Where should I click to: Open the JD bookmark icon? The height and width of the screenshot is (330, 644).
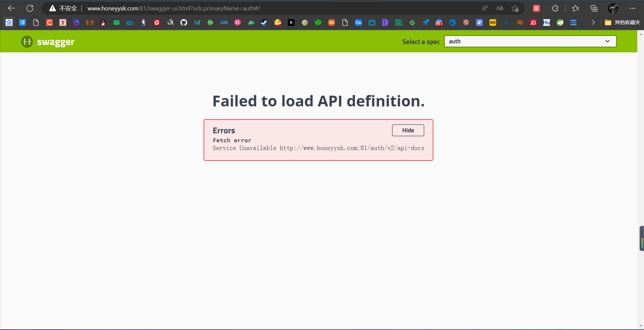[533, 22]
